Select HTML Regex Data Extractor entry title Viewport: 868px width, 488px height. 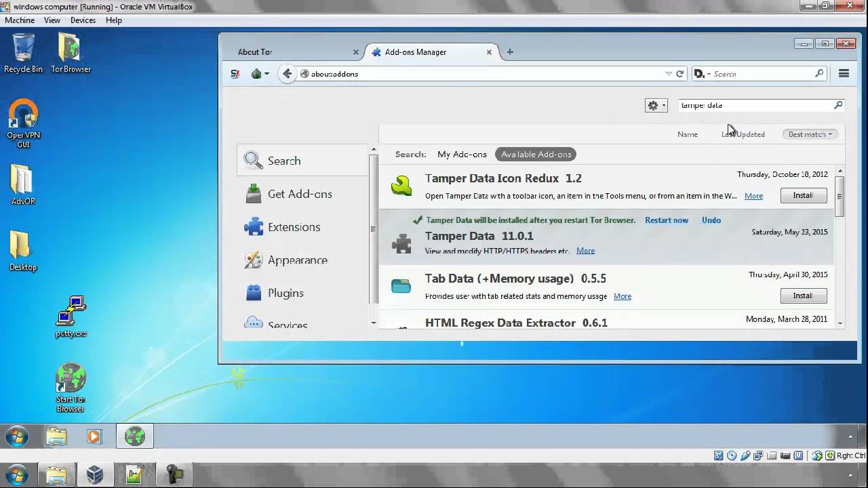point(516,323)
